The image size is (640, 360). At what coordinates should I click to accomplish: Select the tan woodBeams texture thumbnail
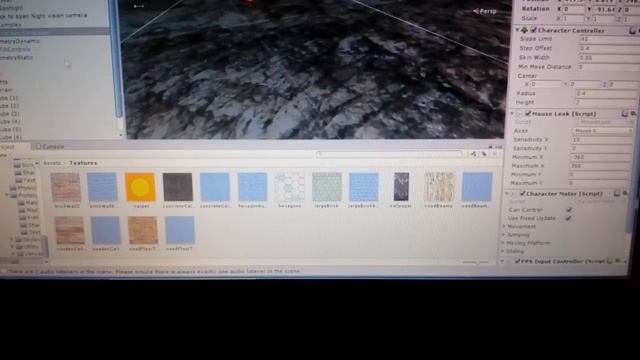(439, 187)
